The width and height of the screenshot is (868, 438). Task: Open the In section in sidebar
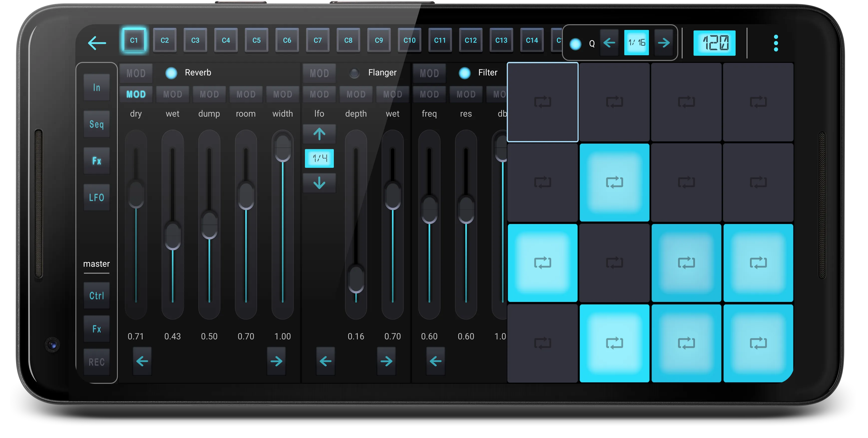click(97, 88)
